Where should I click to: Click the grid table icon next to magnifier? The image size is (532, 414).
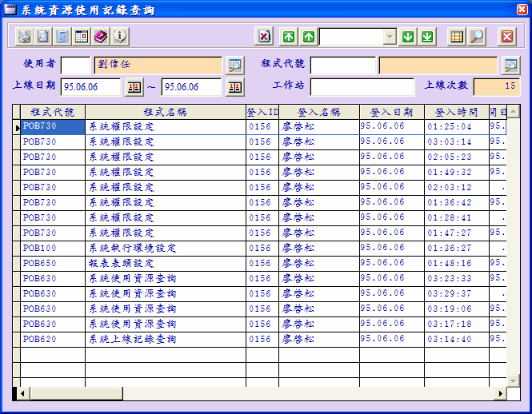(x=456, y=37)
